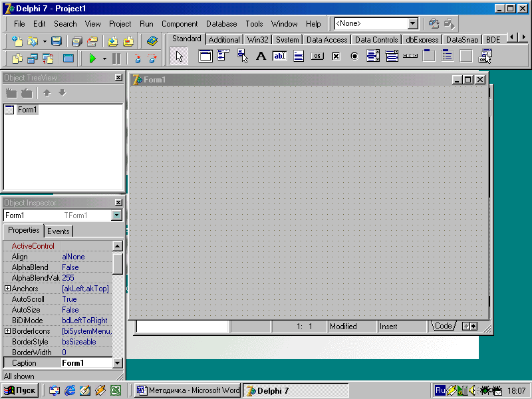
Task: Expand the BorderIcons property
Action: click(x=7, y=331)
